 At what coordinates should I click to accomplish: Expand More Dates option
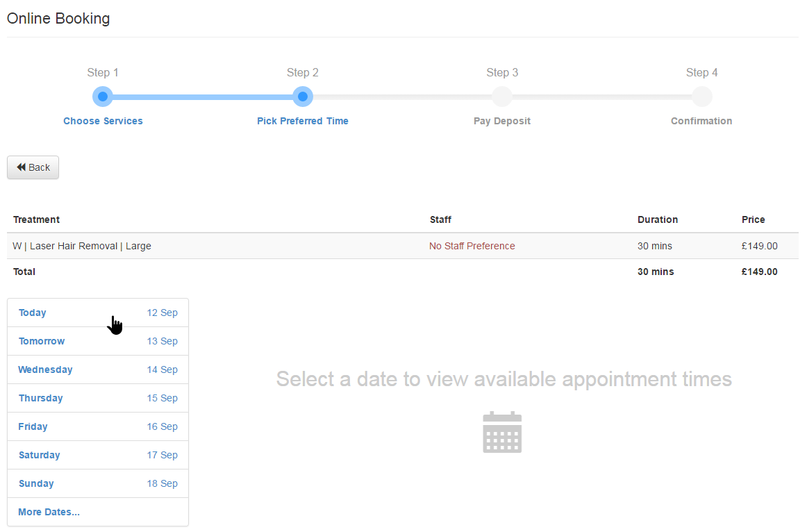(x=49, y=512)
